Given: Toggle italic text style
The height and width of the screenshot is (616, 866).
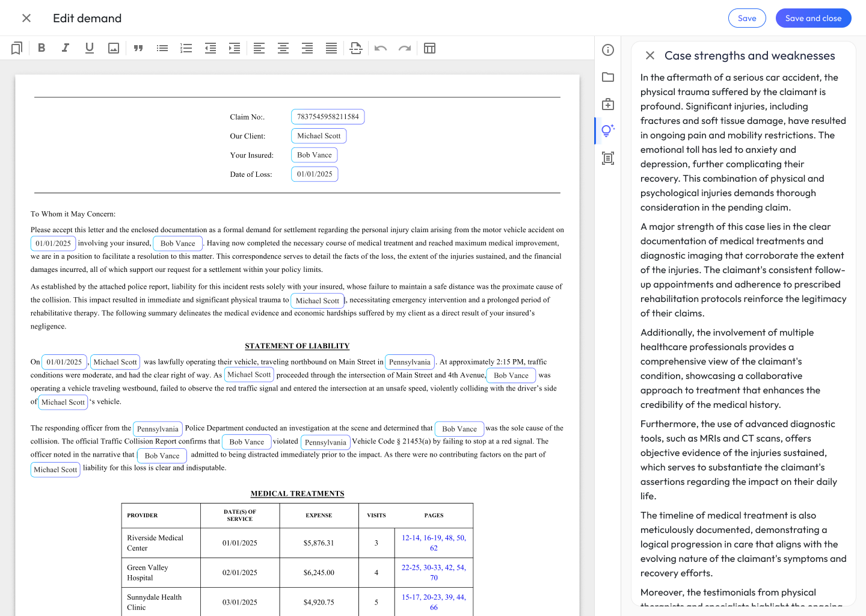Looking at the screenshot, I should click(x=66, y=48).
